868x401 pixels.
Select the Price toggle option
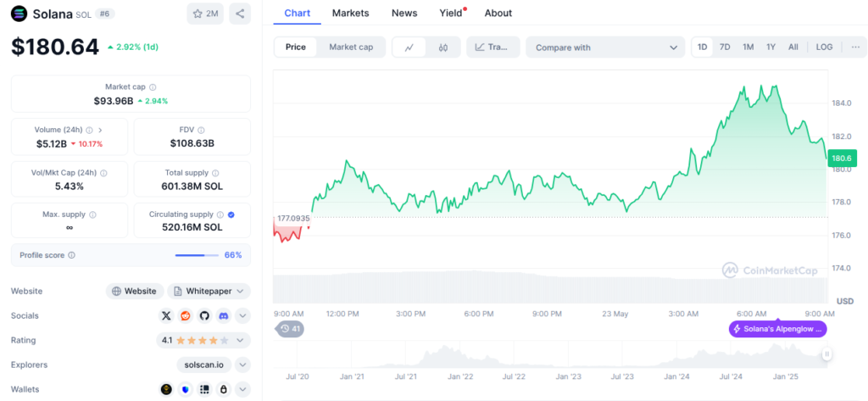[x=296, y=47]
